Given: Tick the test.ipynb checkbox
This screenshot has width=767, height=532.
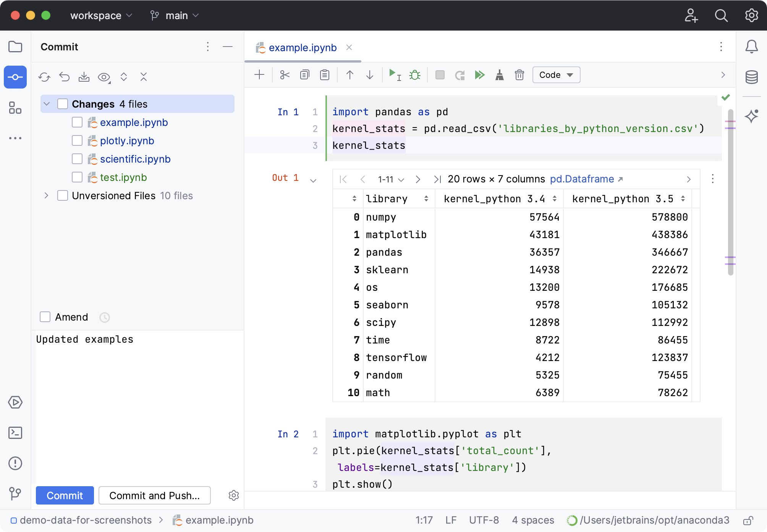Looking at the screenshot, I should point(77,177).
